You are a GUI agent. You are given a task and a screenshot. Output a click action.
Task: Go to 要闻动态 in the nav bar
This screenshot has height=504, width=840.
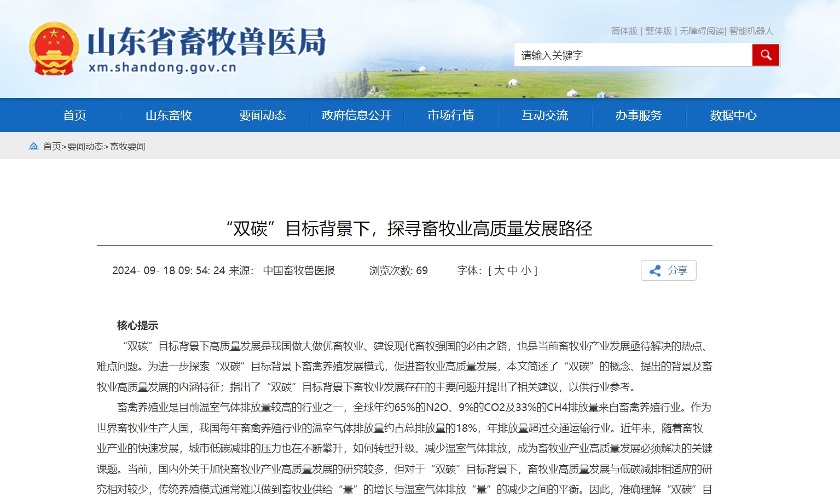pyautogui.click(x=263, y=115)
